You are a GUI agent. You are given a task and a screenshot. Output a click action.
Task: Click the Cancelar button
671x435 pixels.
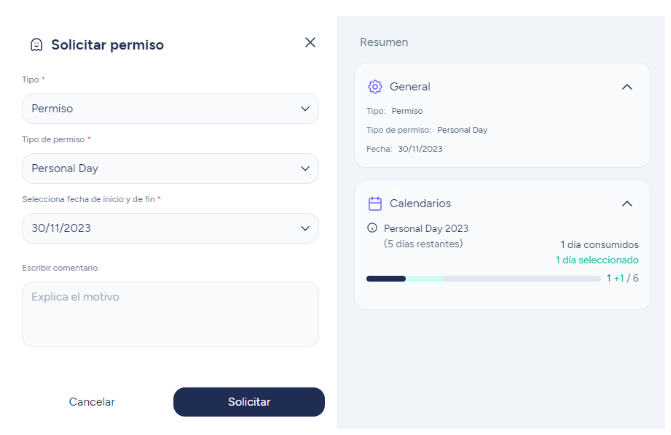click(x=92, y=402)
